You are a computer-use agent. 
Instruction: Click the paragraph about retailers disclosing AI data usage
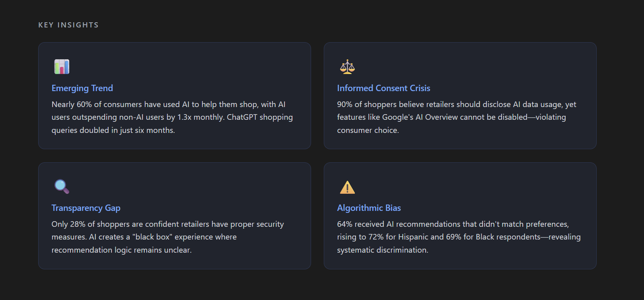(456, 117)
